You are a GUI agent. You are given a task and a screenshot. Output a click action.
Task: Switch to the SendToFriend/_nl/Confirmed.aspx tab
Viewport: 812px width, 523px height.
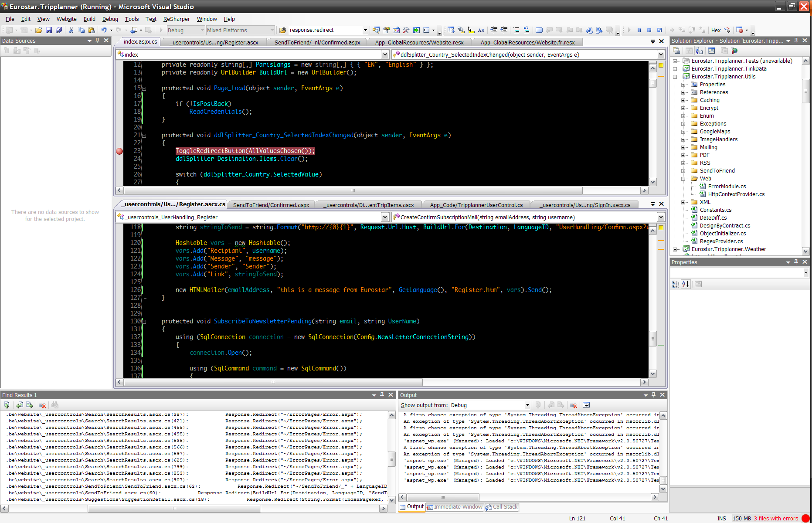(x=317, y=42)
